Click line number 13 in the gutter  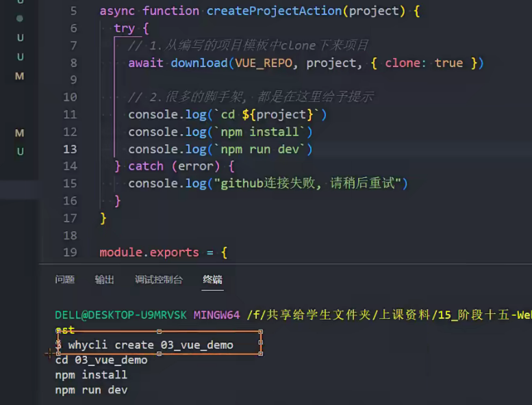[70, 149]
